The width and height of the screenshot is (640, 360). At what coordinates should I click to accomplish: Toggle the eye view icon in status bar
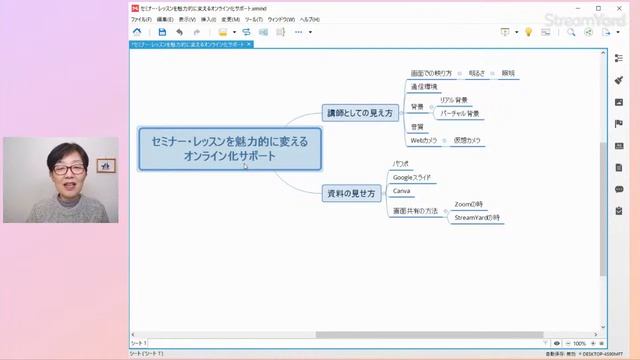coord(556,343)
